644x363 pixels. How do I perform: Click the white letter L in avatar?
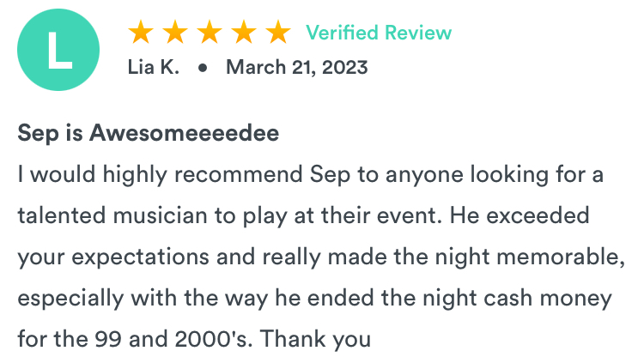point(59,50)
